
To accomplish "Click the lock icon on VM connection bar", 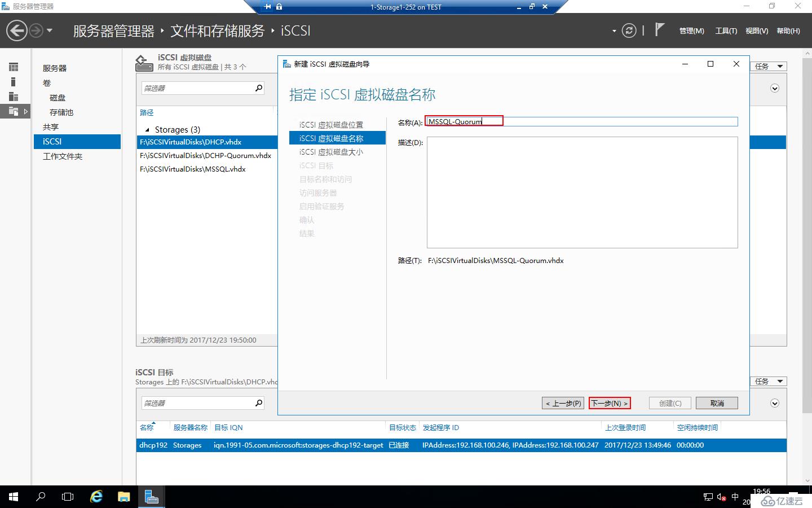I will [279, 7].
